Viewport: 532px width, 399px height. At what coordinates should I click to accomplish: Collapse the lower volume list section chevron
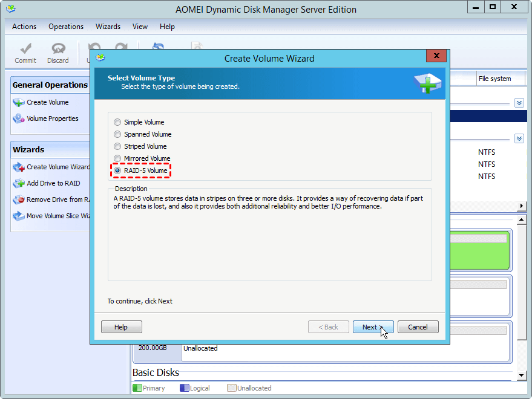tap(519, 138)
